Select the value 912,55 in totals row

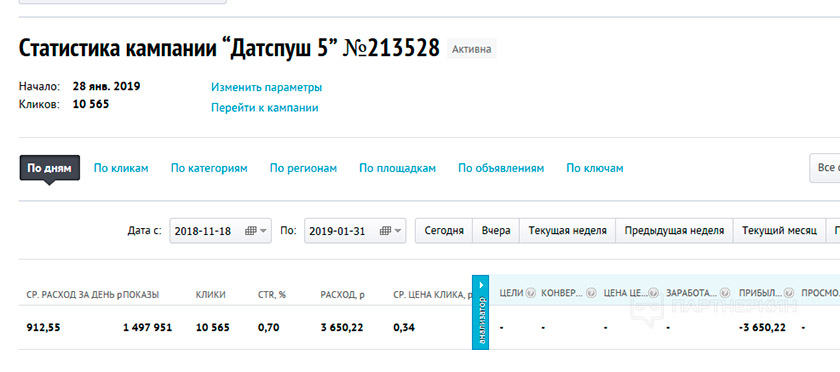tap(43, 328)
